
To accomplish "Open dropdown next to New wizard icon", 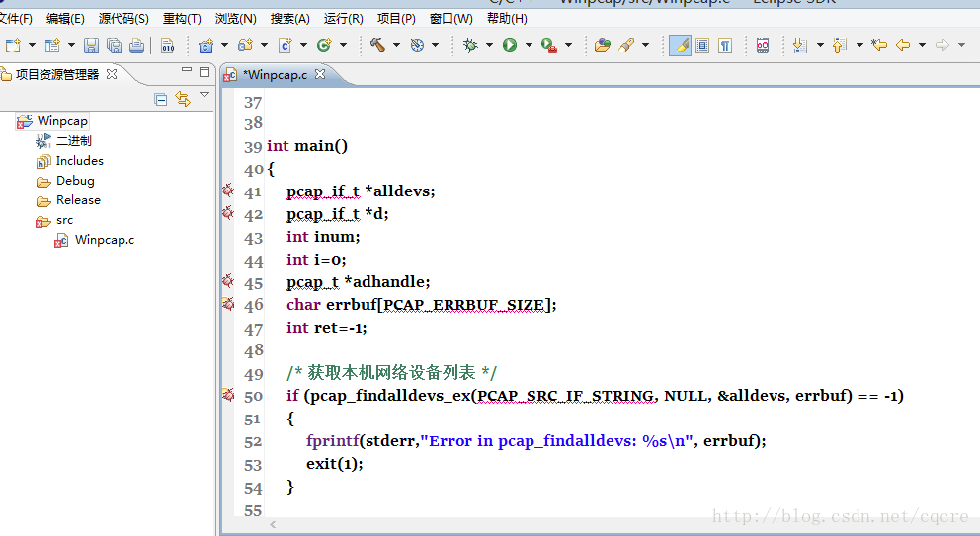I will point(32,45).
